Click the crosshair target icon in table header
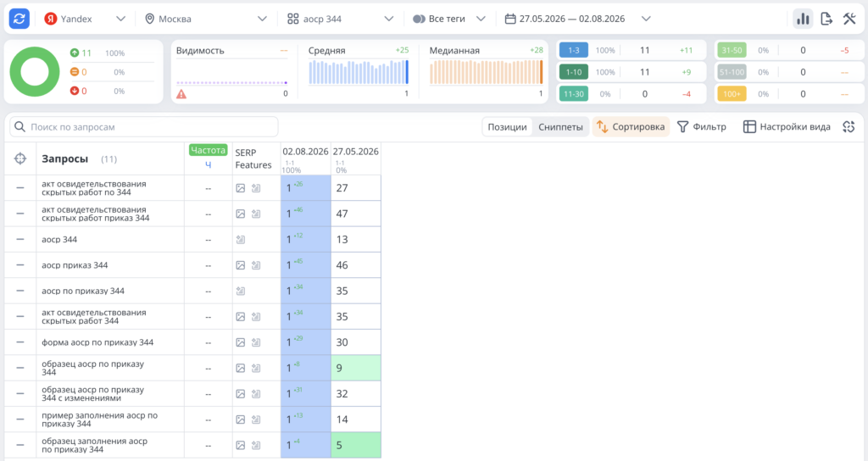The width and height of the screenshot is (868, 461). tap(20, 158)
